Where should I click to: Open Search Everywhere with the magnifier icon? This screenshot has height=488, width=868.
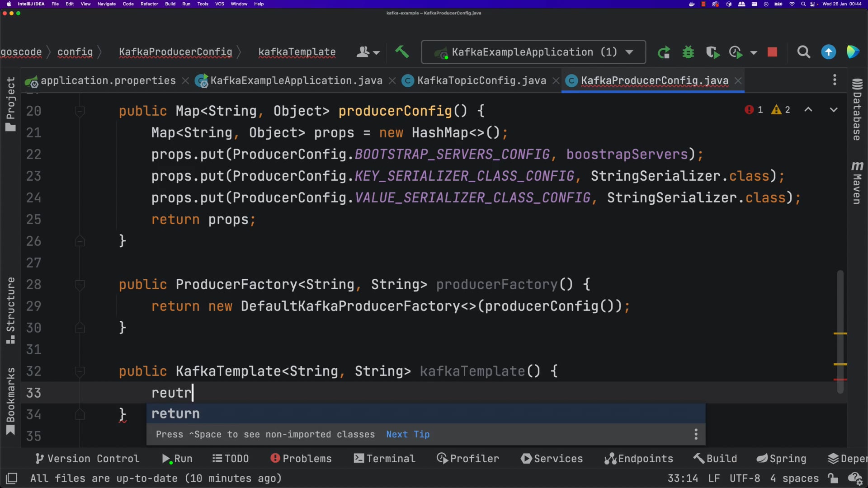click(804, 52)
